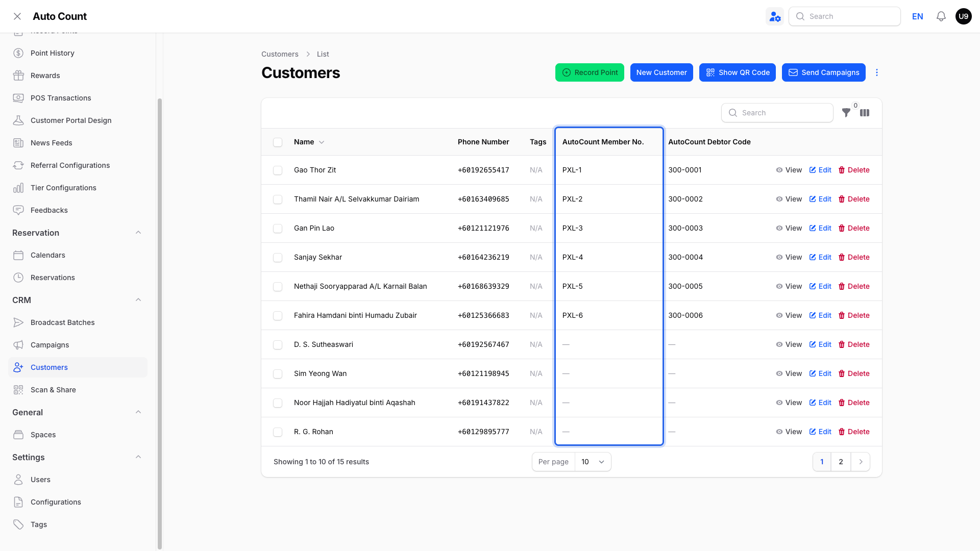The image size is (980, 551).
Task: Collapse the Settings sidebar section
Action: coord(138,457)
